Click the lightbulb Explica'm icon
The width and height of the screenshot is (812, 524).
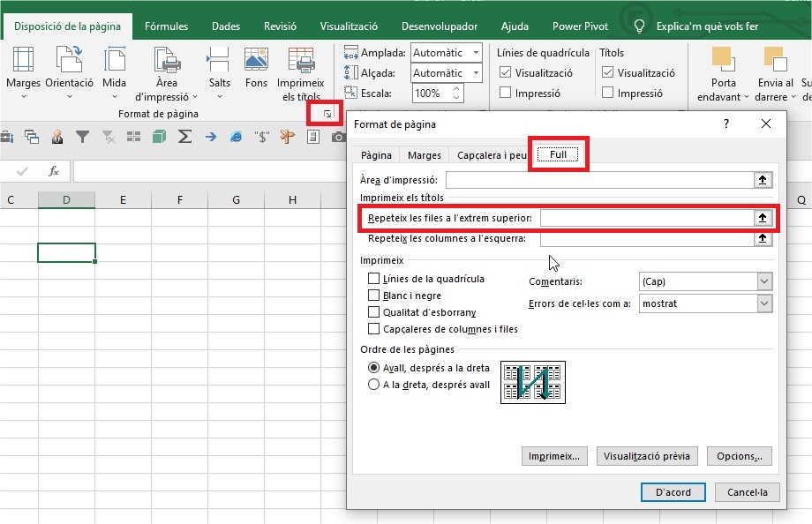tap(639, 26)
